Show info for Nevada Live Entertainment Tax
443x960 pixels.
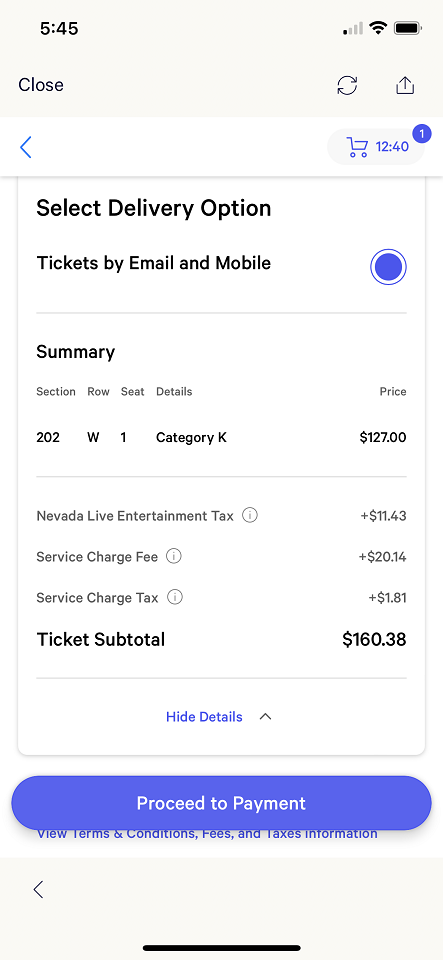(x=250, y=516)
